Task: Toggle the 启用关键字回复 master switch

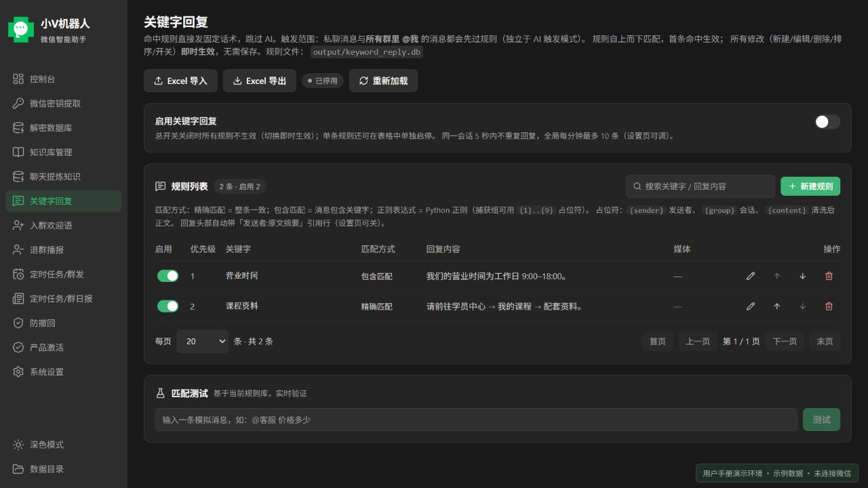Action: [827, 121]
